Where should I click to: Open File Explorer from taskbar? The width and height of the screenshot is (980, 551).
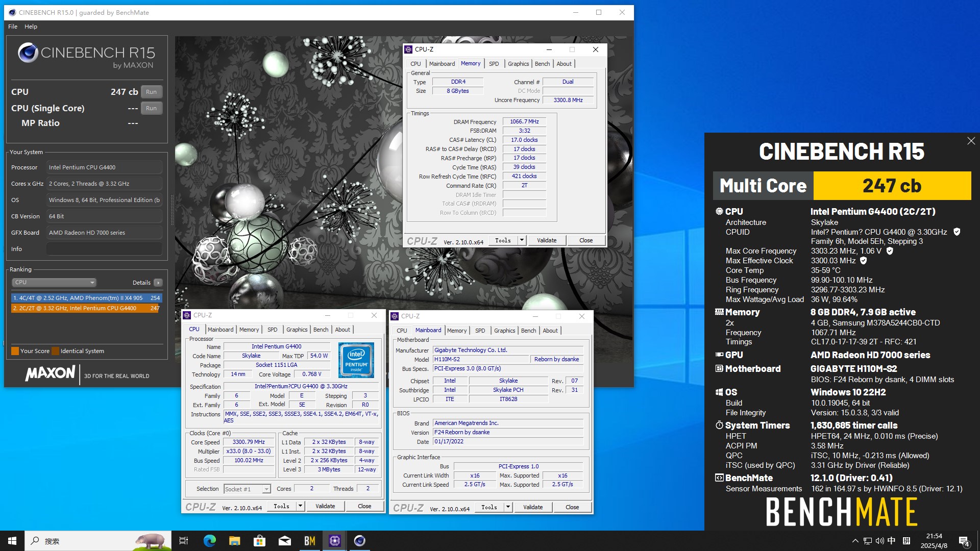pos(234,541)
